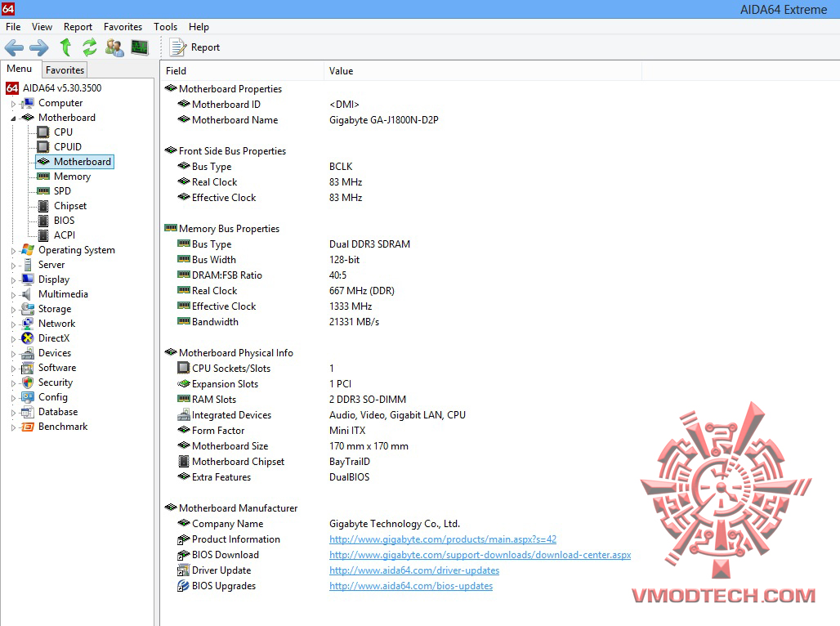Open the View menu

pyautogui.click(x=42, y=27)
